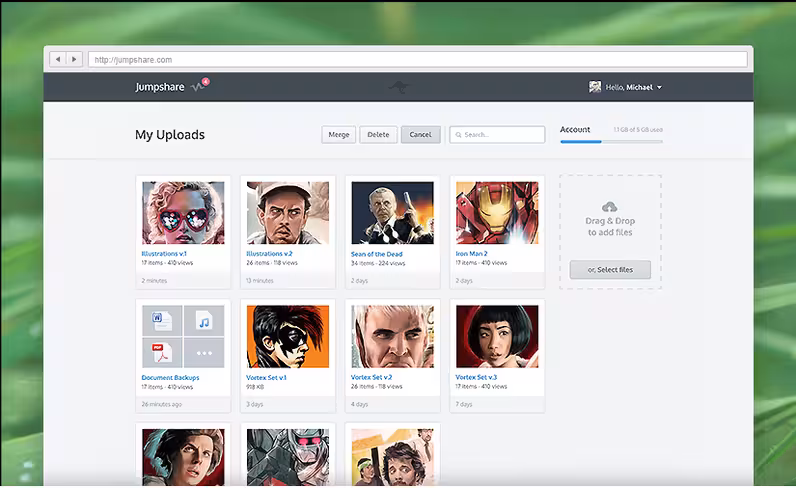This screenshot has height=488, width=796.
Task: Click the Merge button
Action: [x=339, y=135]
